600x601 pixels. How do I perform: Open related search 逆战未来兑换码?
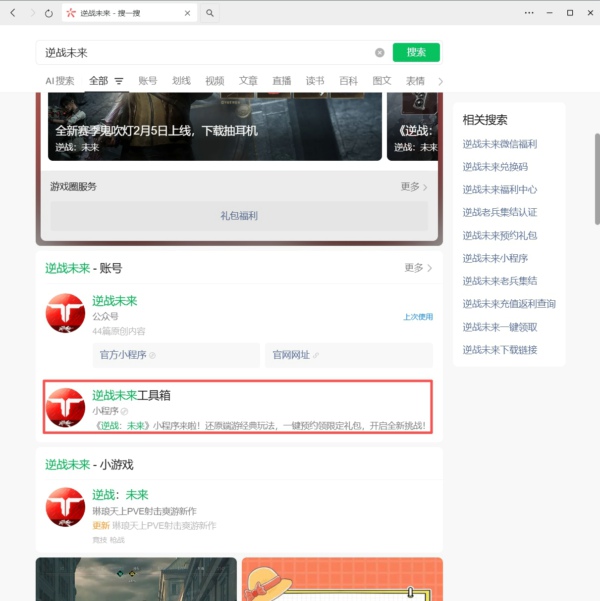click(494, 167)
